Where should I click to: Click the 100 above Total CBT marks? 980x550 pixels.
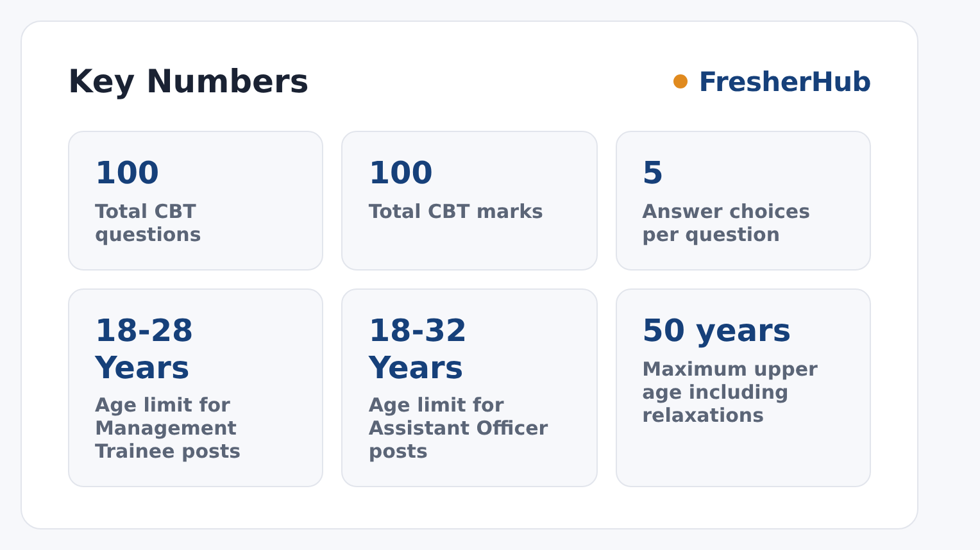point(401,173)
